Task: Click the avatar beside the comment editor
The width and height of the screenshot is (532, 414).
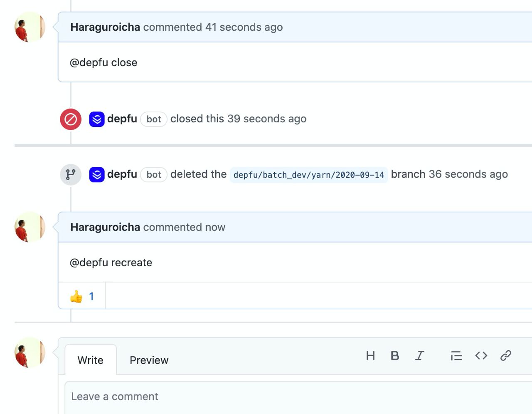Action: 30,353
